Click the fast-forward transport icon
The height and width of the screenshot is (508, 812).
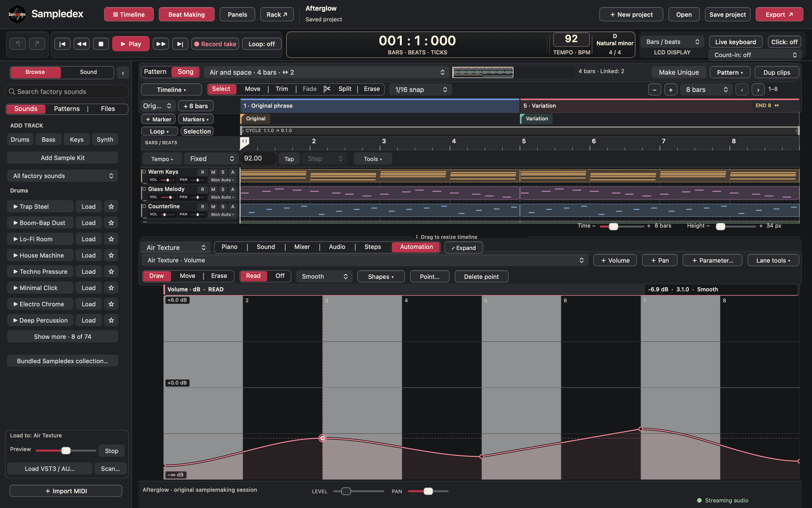pos(161,44)
